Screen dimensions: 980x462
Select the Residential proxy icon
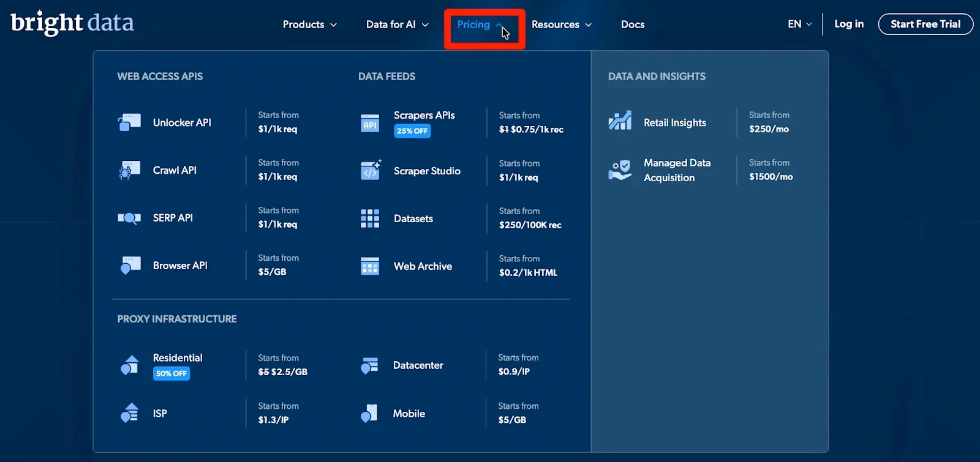tap(129, 365)
